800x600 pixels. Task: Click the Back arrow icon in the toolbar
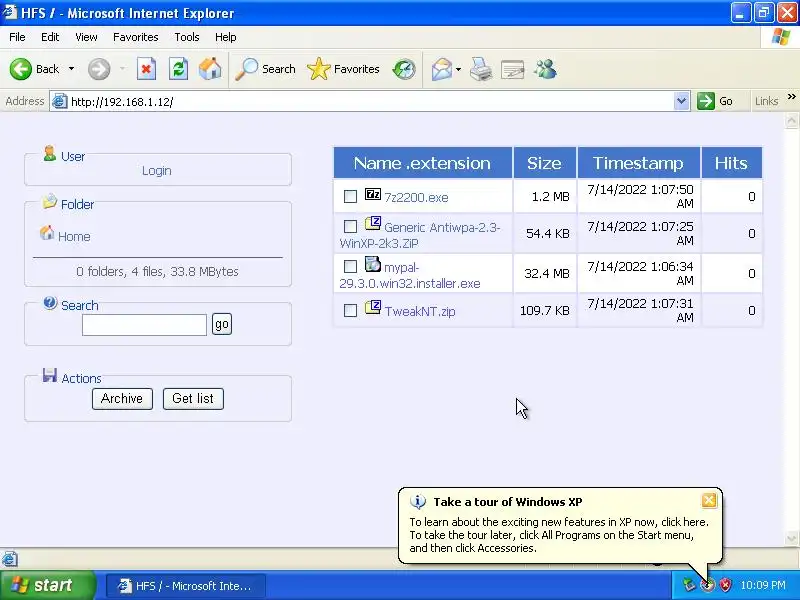click(x=21, y=69)
